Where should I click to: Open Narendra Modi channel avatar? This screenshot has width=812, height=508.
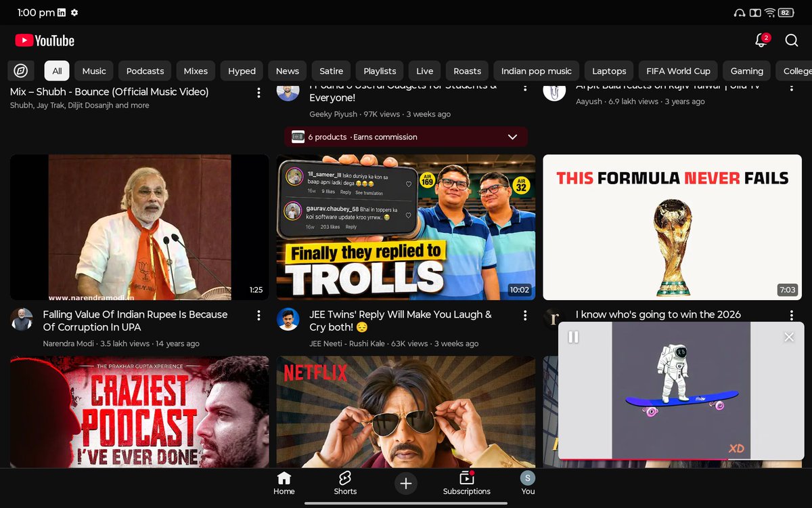[x=22, y=319]
